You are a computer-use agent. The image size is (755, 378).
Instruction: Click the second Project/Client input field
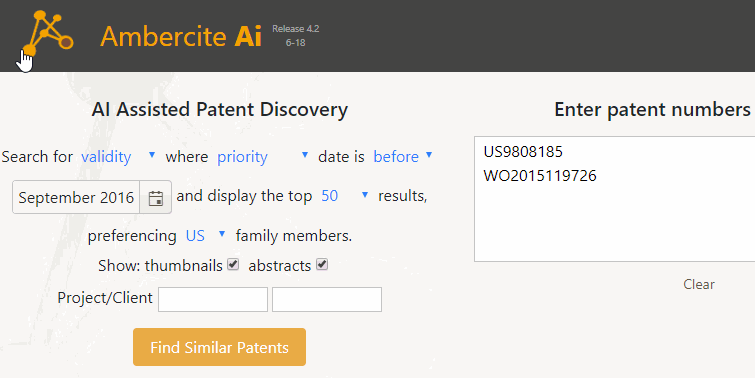[327, 300]
